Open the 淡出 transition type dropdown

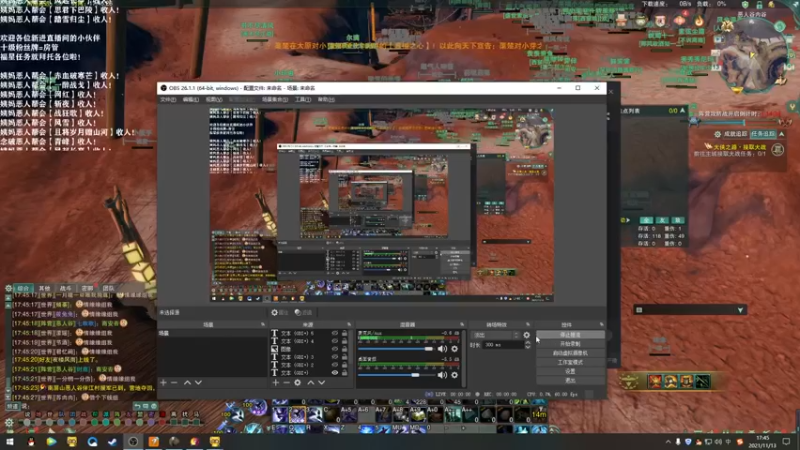(x=495, y=335)
